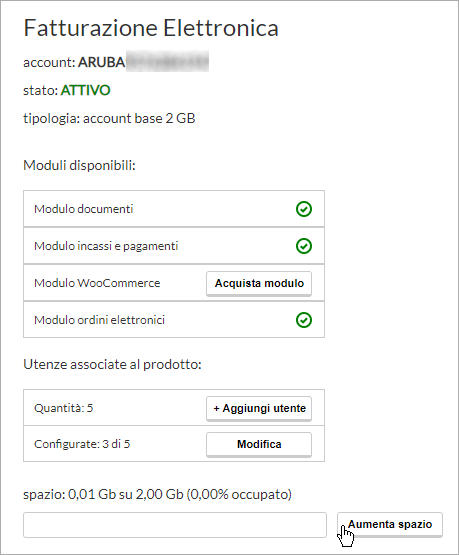Click the space usage progress bar
This screenshot has height=555, width=459.
pos(175,525)
